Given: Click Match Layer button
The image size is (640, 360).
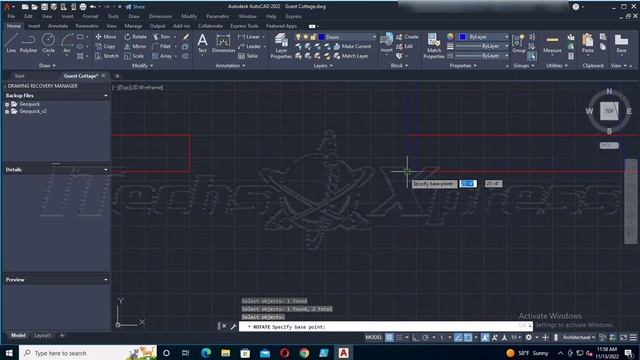Looking at the screenshot, I should 351,56.
